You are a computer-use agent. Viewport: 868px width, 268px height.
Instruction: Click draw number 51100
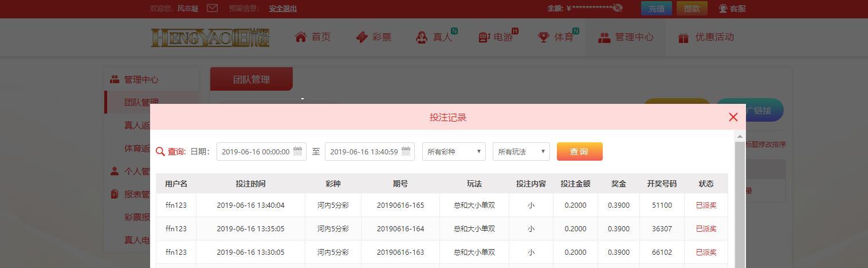point(662,205)
